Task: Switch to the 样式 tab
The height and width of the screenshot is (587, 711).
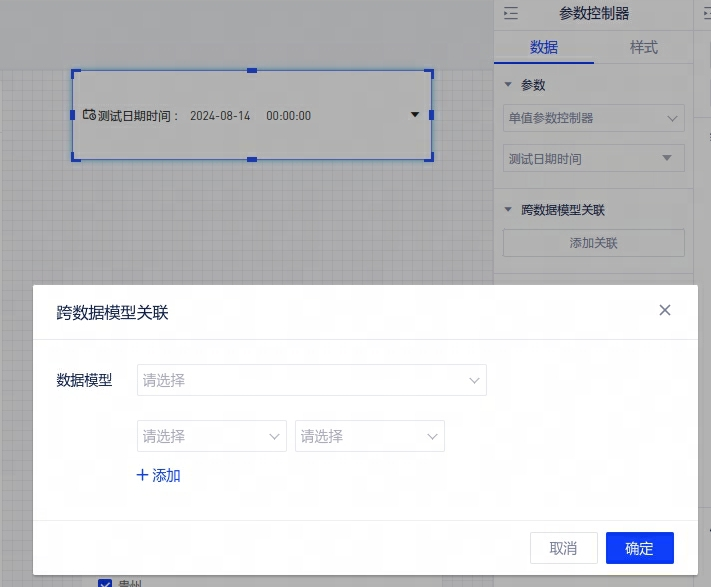Action: click(x=643, y=47)
